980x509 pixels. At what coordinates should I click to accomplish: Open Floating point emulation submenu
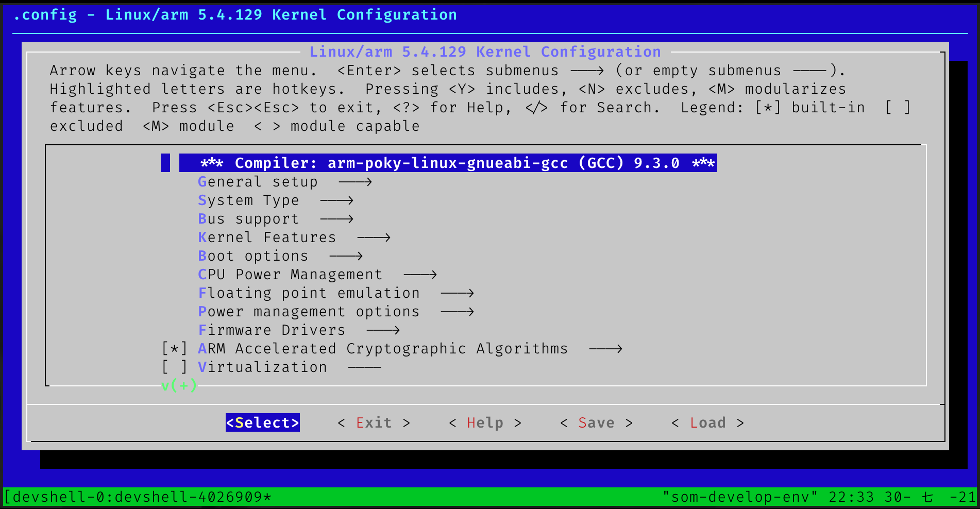(x=336, y=293)
